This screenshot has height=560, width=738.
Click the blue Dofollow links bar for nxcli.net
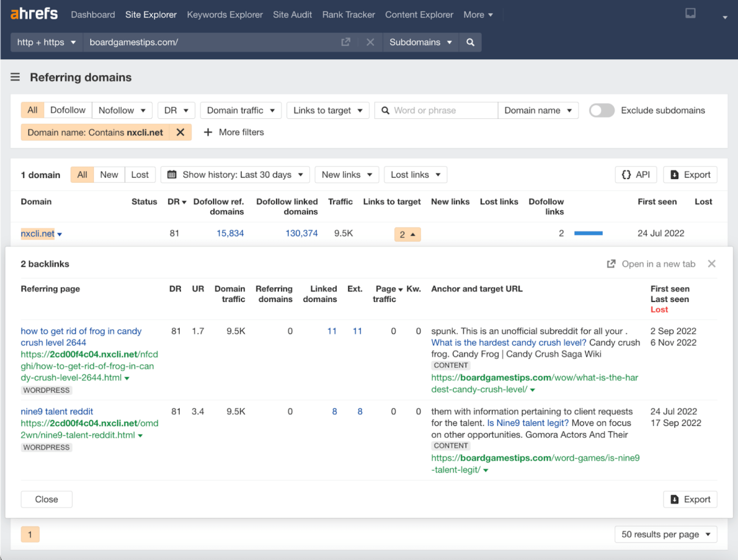point(588,233)
